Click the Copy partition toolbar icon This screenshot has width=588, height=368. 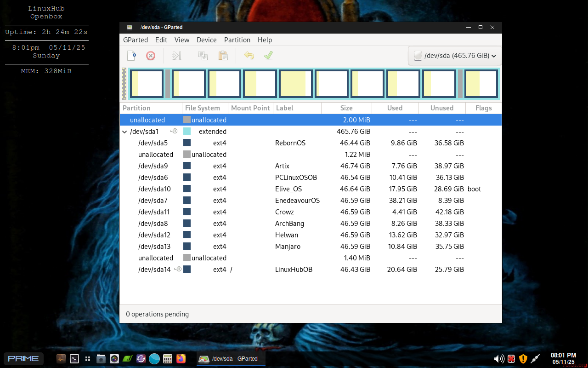click(x=203, y=56)
